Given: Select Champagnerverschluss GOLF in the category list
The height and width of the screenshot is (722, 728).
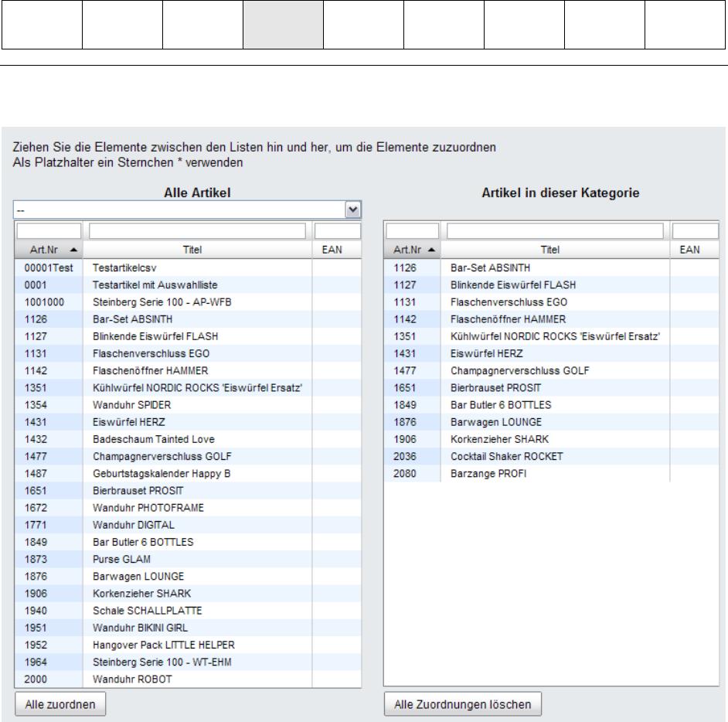Looking at the screenshot, I should click(x=552, y=371).
